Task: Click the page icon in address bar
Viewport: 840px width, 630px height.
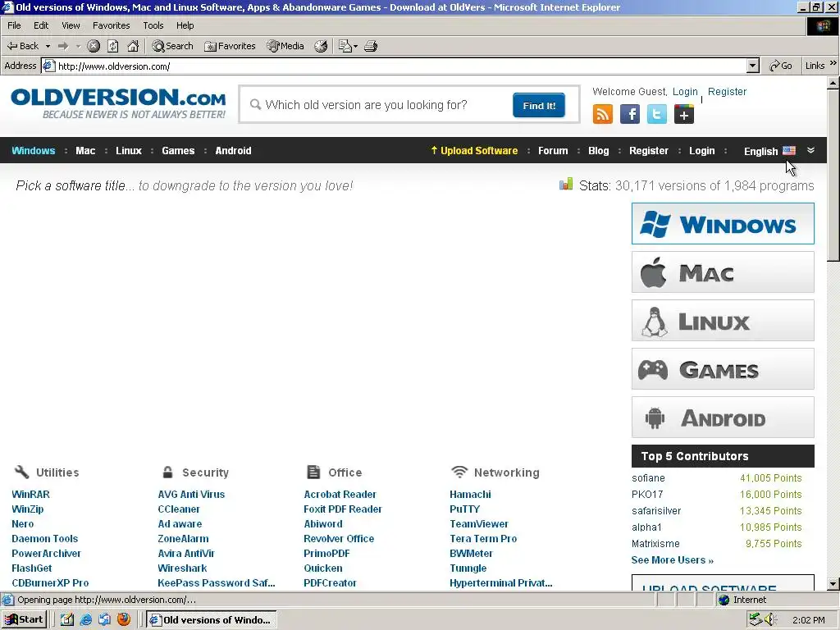Action: click(x=48, y=66)
